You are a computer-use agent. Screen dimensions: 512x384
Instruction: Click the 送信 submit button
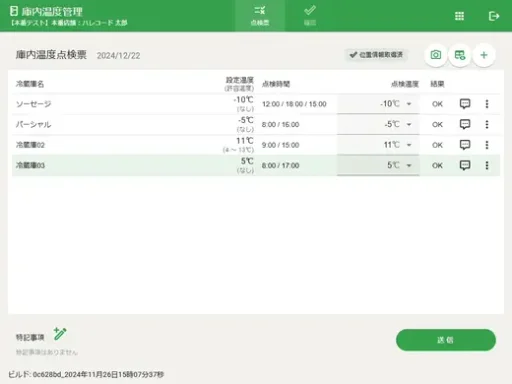pos(446,340)
